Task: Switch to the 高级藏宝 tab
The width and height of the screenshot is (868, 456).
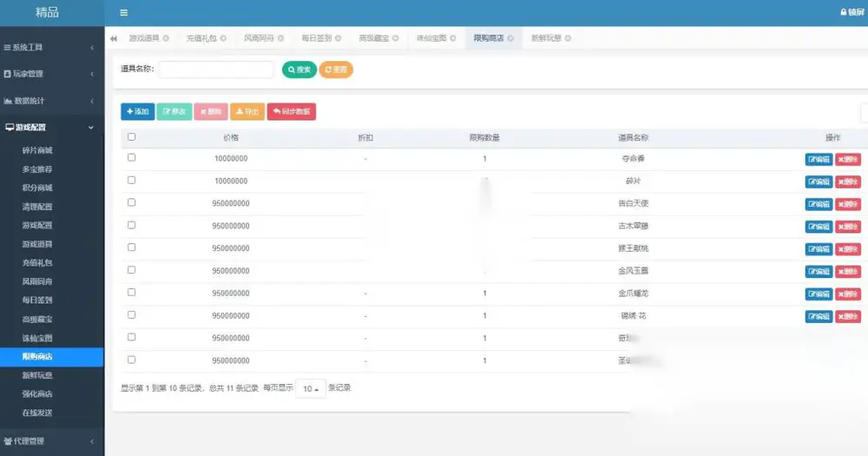Action: pos(374,38)
